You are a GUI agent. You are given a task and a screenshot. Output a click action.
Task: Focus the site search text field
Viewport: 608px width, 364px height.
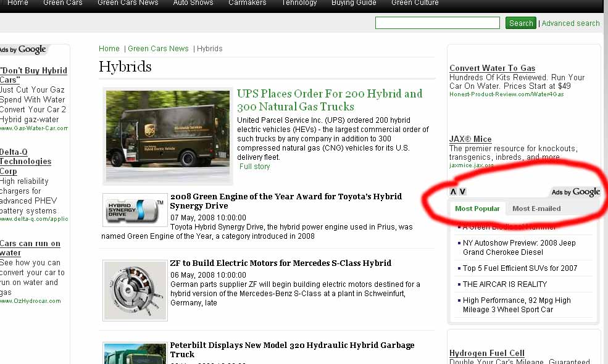tap(438, 23)
